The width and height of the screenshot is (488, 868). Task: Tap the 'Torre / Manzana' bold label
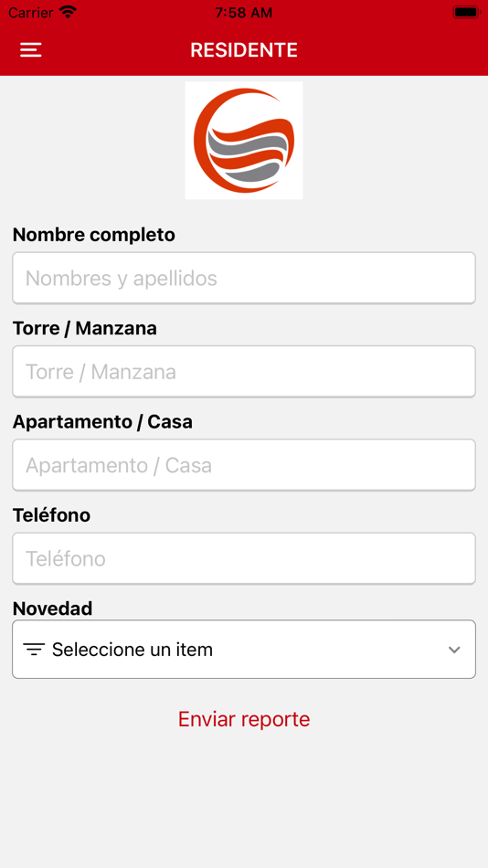85,328
